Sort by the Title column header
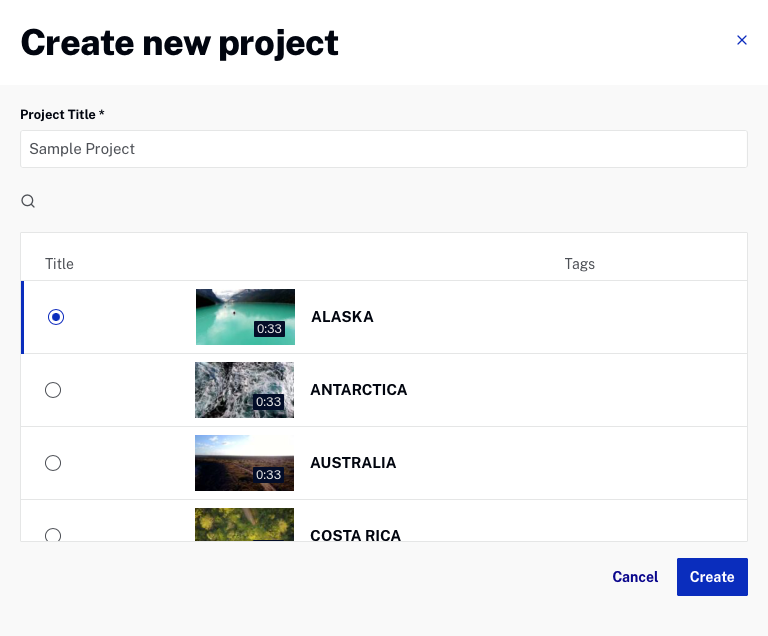 (x=59, y=264)
